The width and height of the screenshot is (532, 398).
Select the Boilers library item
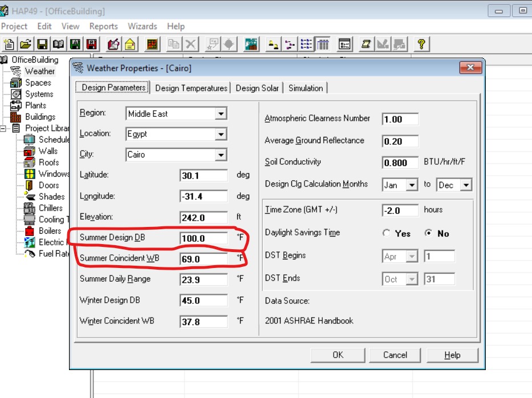click(50, 231)
